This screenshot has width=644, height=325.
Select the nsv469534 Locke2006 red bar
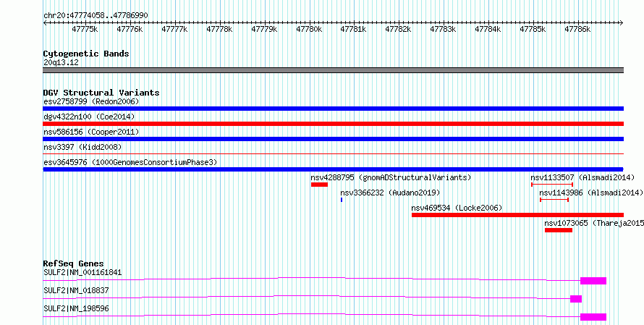(x=517, y=215)
